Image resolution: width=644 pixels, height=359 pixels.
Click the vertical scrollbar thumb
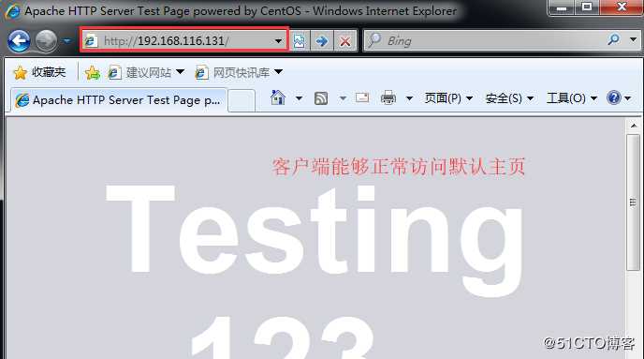634,202
